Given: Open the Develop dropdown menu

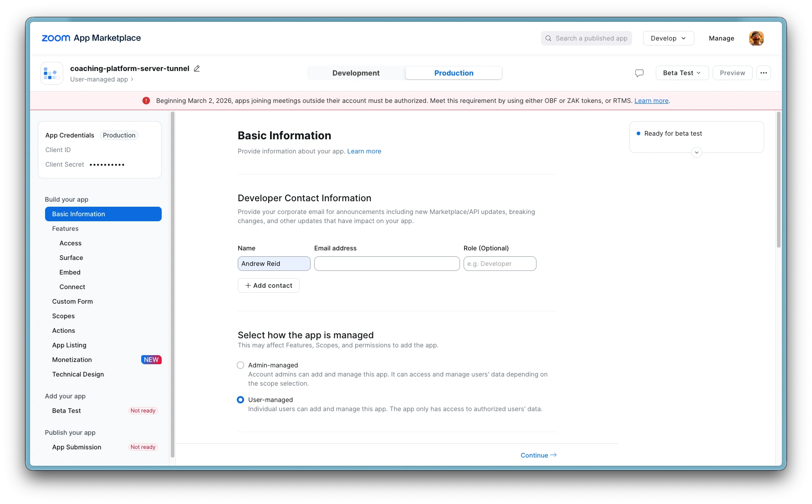Looking at the screenshot, I should [x=668, y=38].
